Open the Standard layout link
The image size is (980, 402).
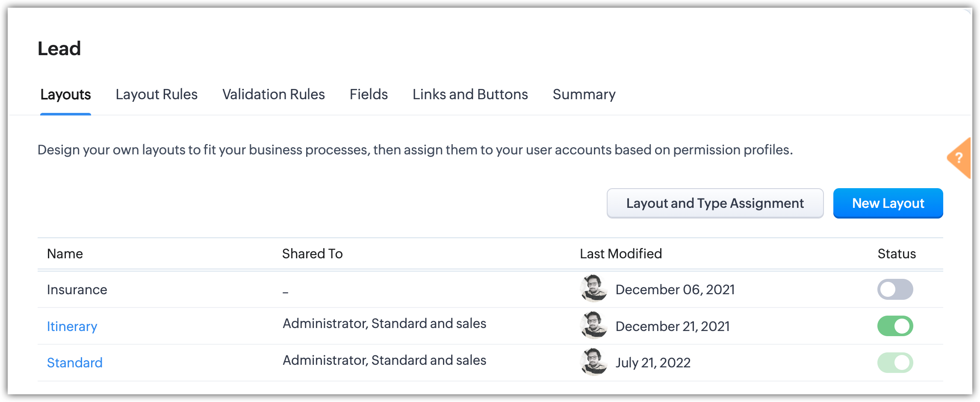coord(74,363)
